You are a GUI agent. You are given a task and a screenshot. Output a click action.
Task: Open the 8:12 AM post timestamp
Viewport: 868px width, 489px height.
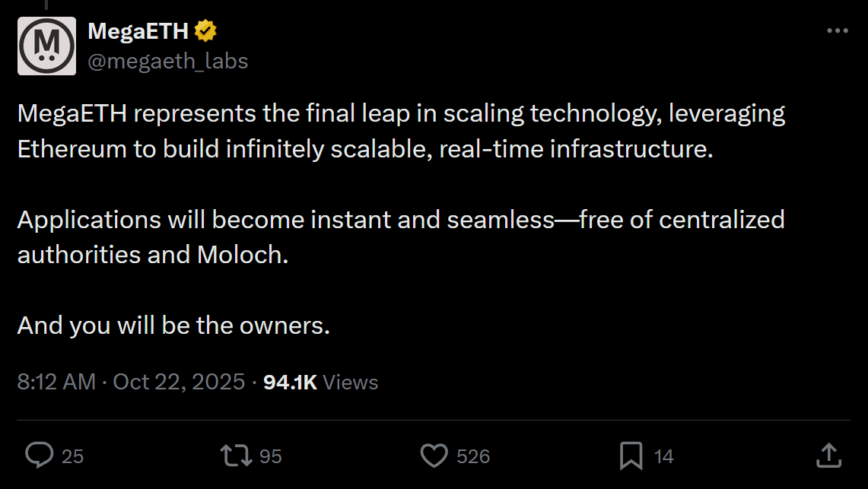pyautogui.click(x=56, y=381)
